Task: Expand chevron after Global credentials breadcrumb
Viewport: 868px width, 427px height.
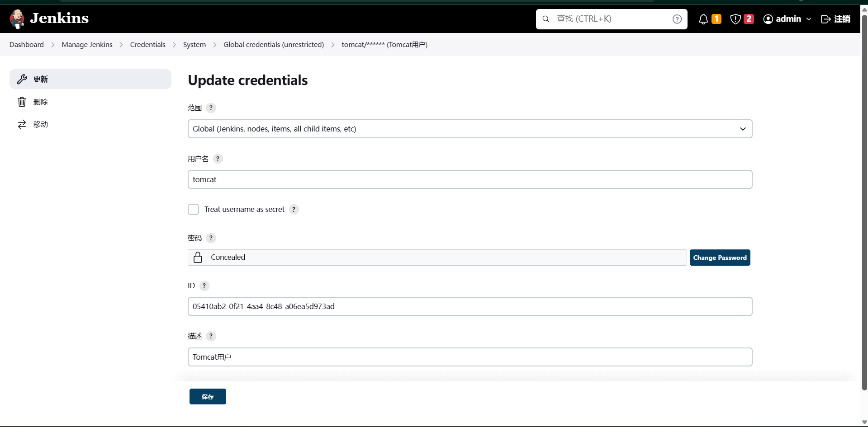Action: (x=333, y=45)
